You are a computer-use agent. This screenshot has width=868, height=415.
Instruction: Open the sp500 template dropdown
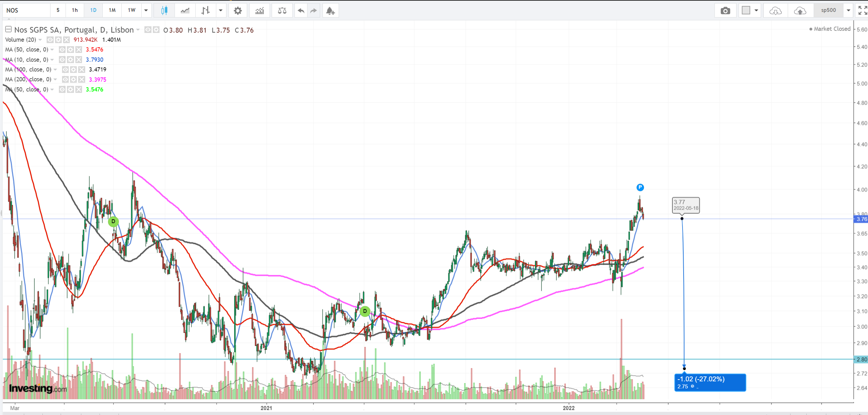(848, 11)
